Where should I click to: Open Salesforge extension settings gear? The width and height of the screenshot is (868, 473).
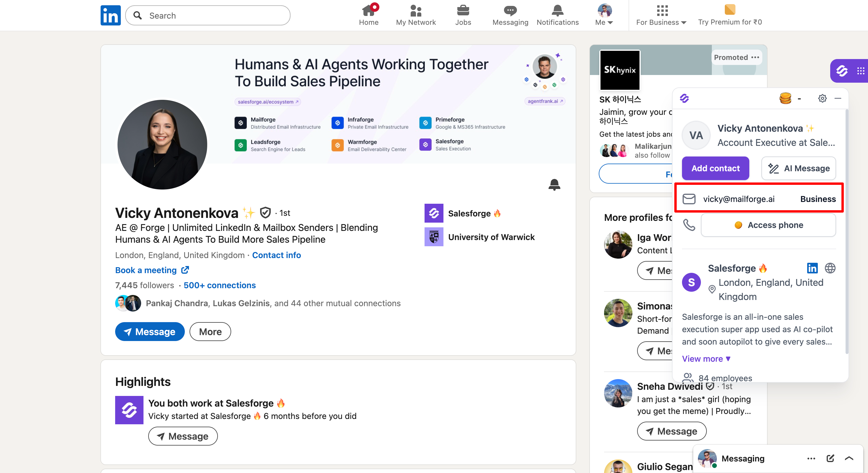[822, 98]
